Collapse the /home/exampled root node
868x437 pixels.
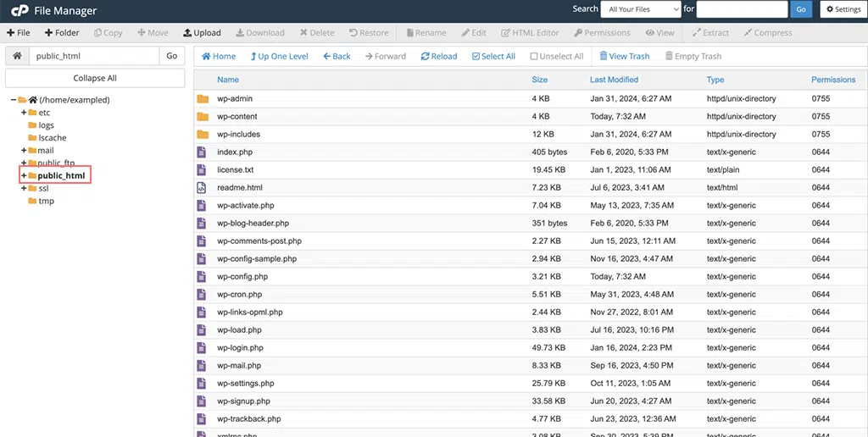tap(14, 100)
